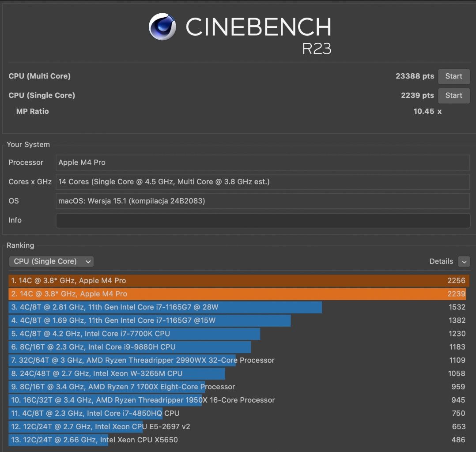Select ranking row 2 Apple M4 Pro 2239

tap(238, 294)
